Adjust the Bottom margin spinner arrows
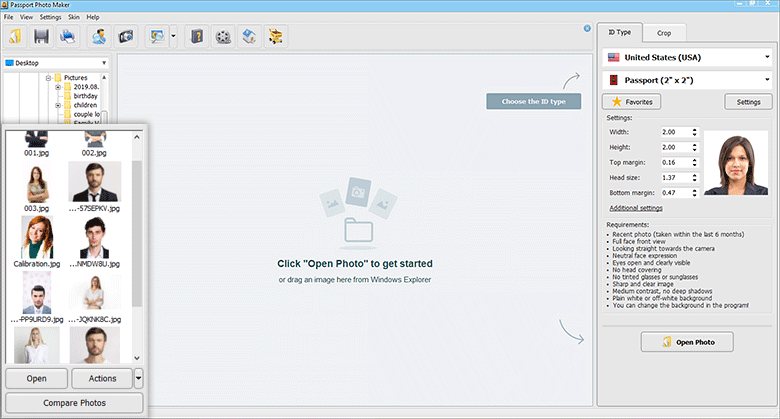780x419 pixels. click(x=695, y=193)
